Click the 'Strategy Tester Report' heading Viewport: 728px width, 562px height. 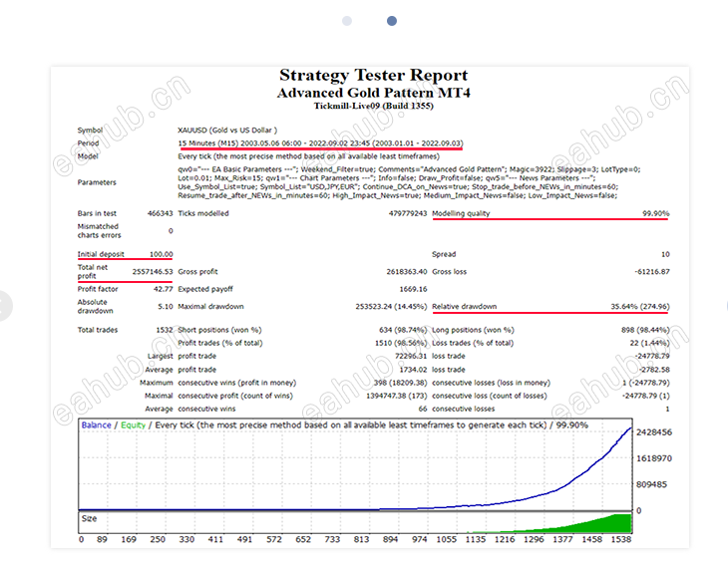pyautogui.click(x=374, y=75)
